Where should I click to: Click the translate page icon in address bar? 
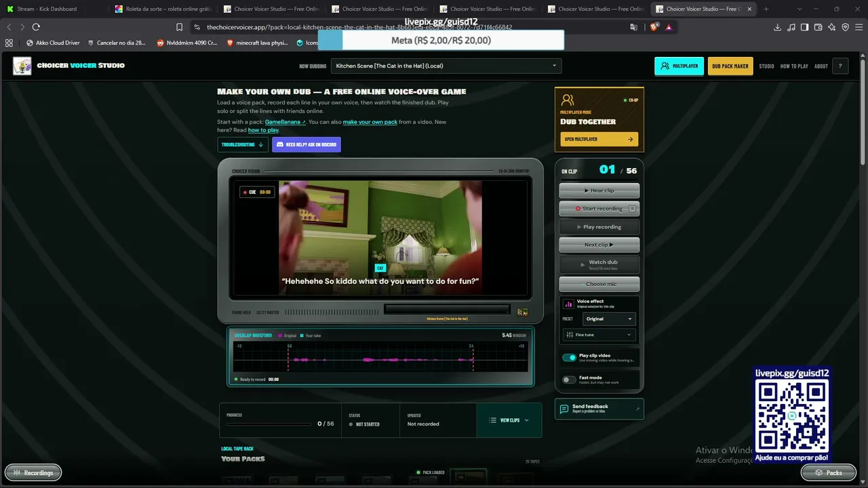634,27
